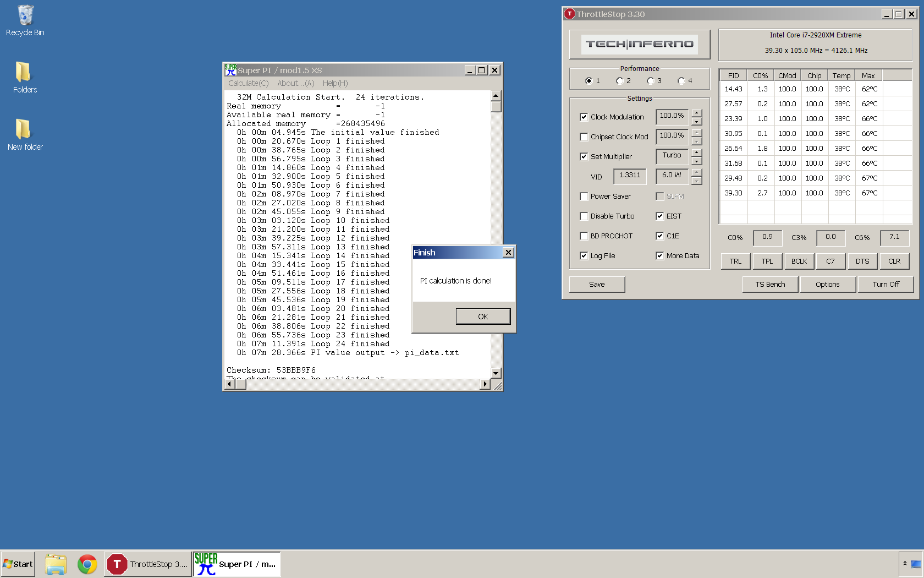This screenshot has height=578, width=924.
Task: Click the Turn Off button
Action: 886,284
